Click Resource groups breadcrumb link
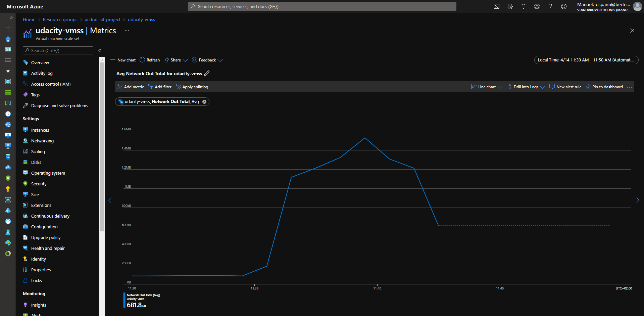 coord(60,19)
